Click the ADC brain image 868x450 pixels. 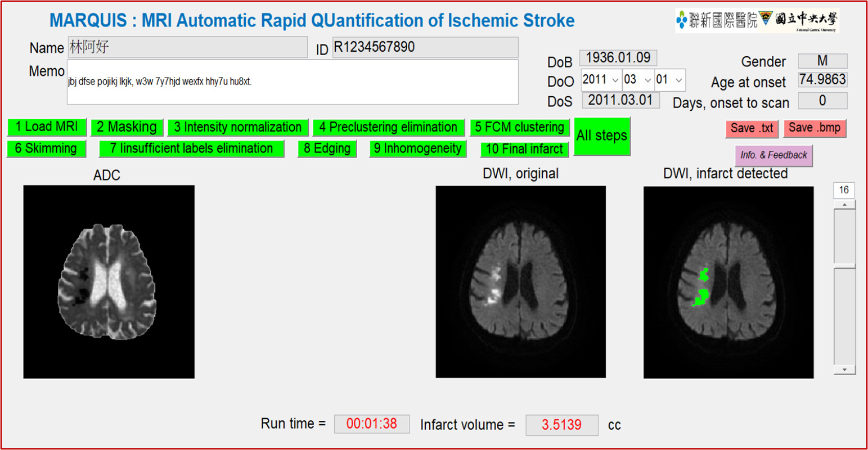pos(109,281)
